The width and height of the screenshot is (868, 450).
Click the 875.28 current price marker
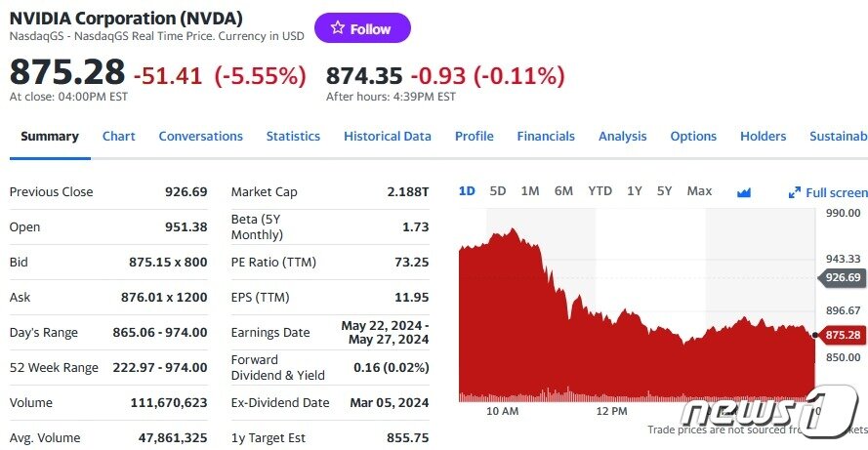pos(843,336)
